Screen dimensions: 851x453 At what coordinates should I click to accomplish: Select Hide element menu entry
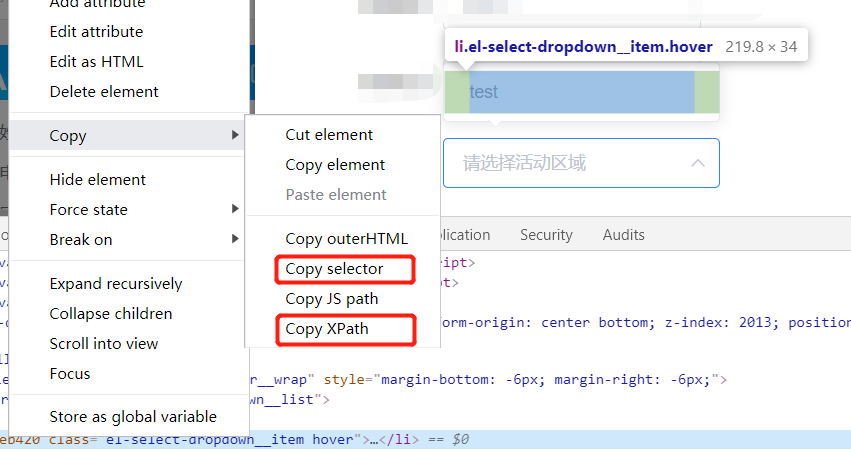tap(98, 180)
